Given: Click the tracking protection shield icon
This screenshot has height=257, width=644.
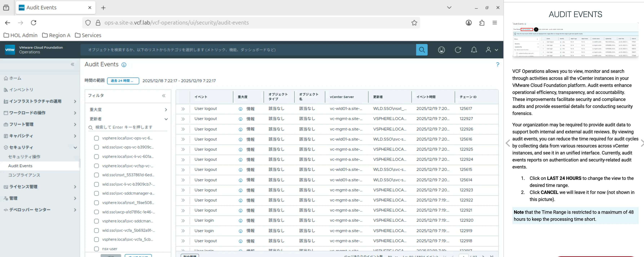Looking at the screenshot, I should point(88,23).
